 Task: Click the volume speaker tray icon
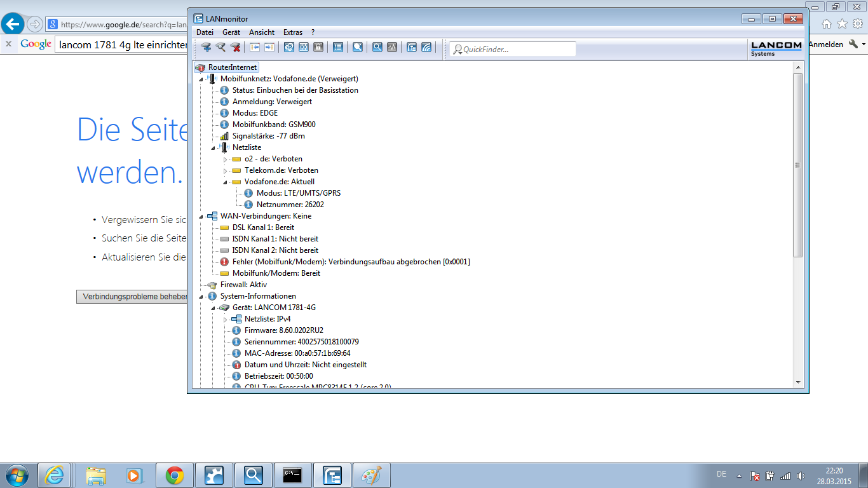click(x=801, y=476)
